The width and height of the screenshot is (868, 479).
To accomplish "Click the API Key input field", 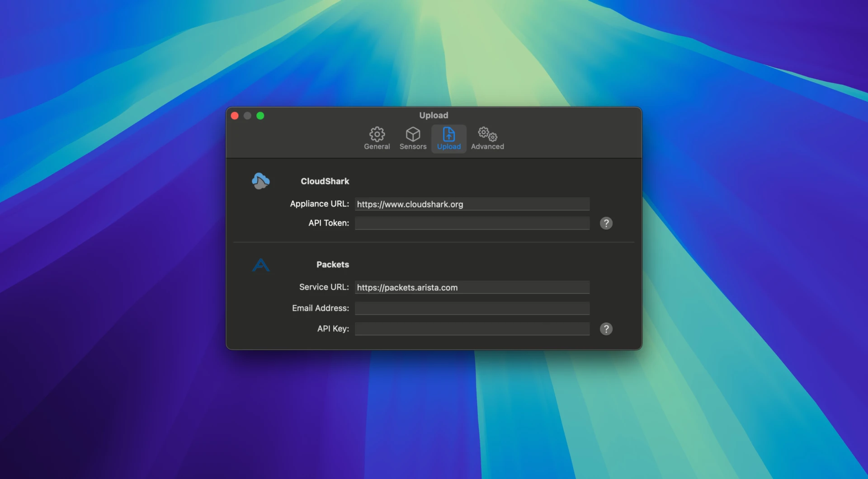I will point(472,329).
